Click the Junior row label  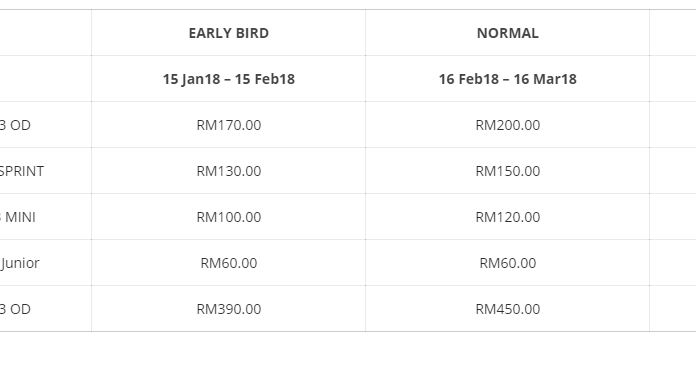[20, 263]
